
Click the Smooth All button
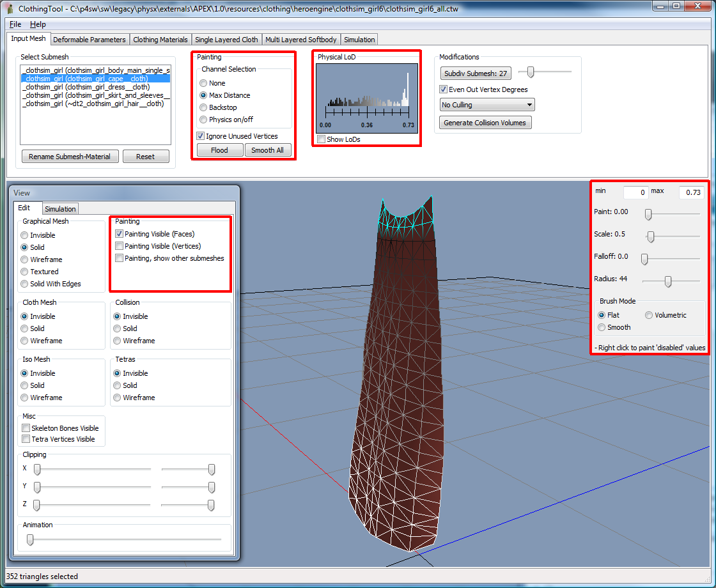[x=268, y=150]
